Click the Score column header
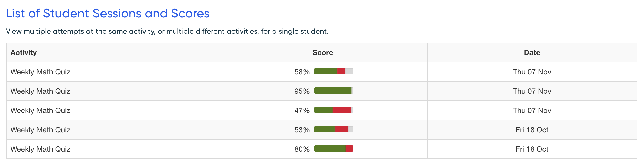The image size is (644, 167). 323,53
